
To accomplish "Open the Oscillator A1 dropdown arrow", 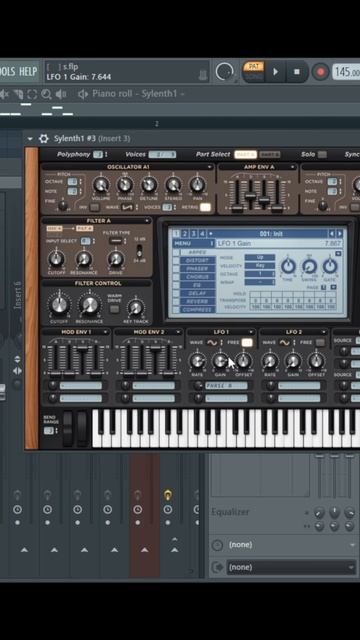I will [209, 167].
